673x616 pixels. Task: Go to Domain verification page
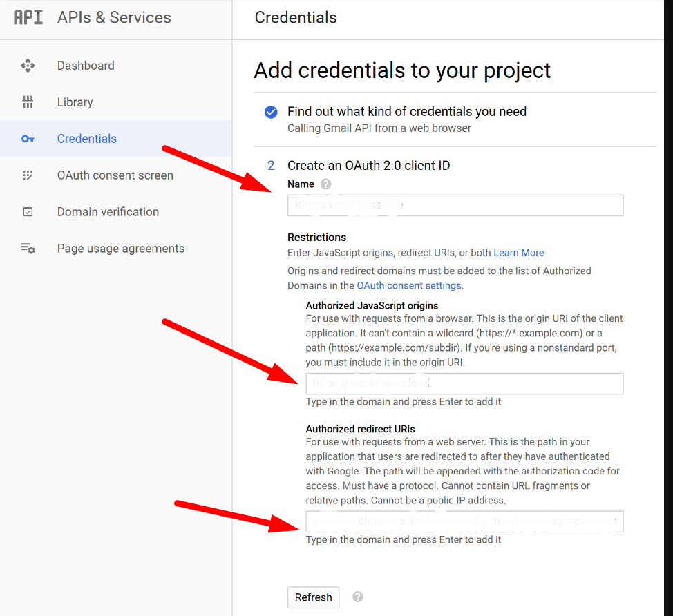tap(108, 212)
